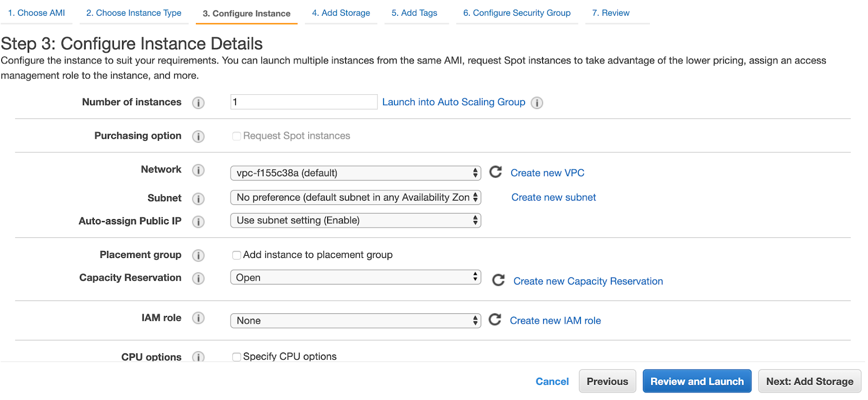Screen dimensions: 868x400
Task: Refresh the IAM role list
Action: pyautogui.click(x=495, y=320)
